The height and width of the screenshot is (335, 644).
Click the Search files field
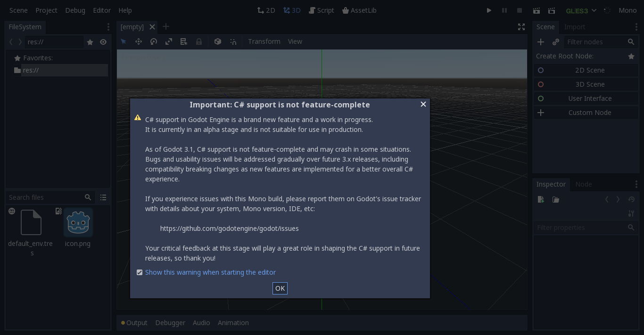[x=50, y=197]
